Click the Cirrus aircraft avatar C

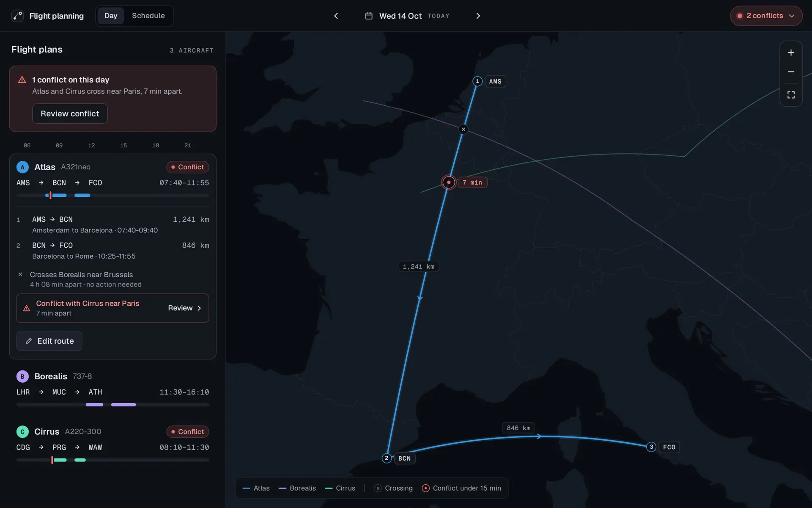click(22, 431)
